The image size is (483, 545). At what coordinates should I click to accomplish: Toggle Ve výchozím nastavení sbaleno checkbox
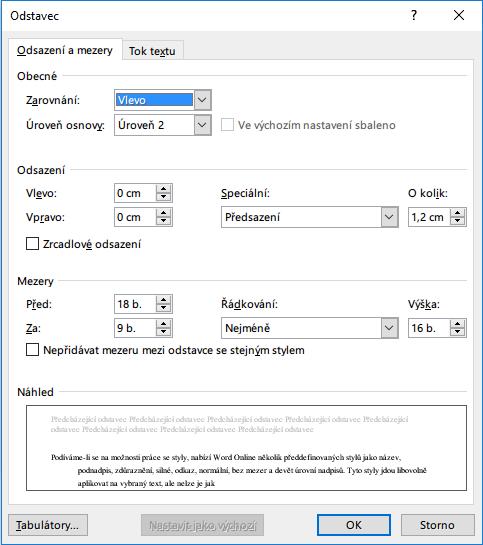pyautogui.click(x=227, y=124)
